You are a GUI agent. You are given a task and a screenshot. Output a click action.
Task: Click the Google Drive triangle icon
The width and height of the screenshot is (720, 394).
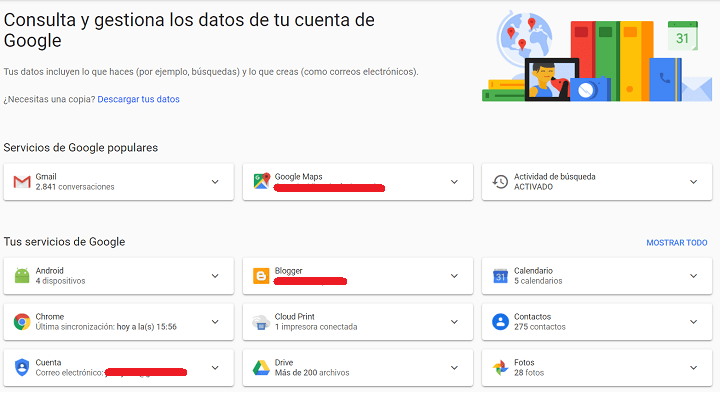pos(261,368)
